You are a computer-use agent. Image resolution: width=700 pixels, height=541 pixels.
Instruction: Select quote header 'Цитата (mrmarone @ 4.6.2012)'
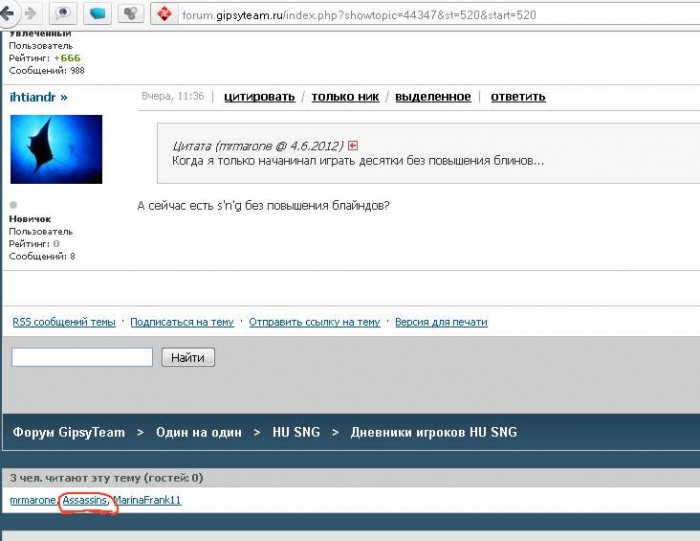[258, 146]
